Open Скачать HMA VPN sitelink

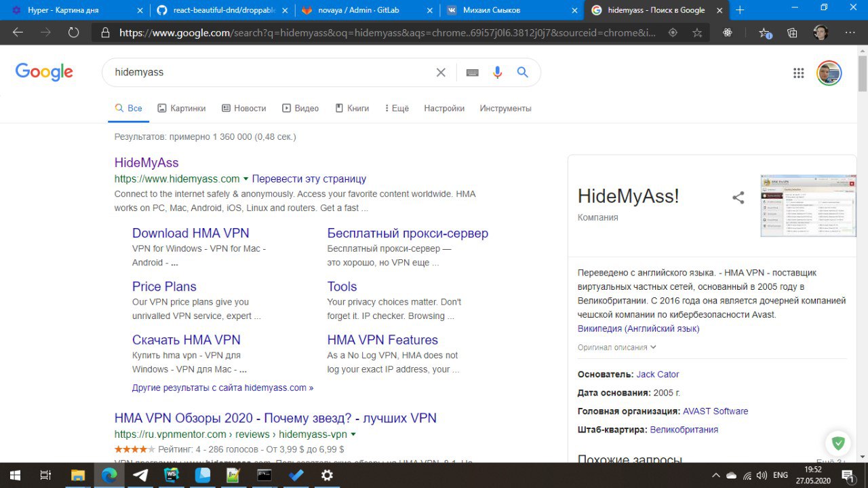(x=186, y=339)
